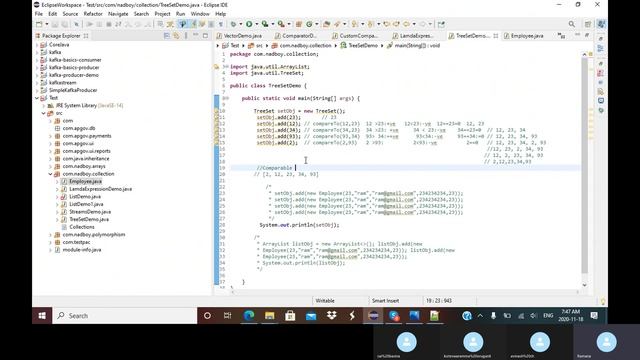Open Microsoft Store from taskbar

pos(290,316)
